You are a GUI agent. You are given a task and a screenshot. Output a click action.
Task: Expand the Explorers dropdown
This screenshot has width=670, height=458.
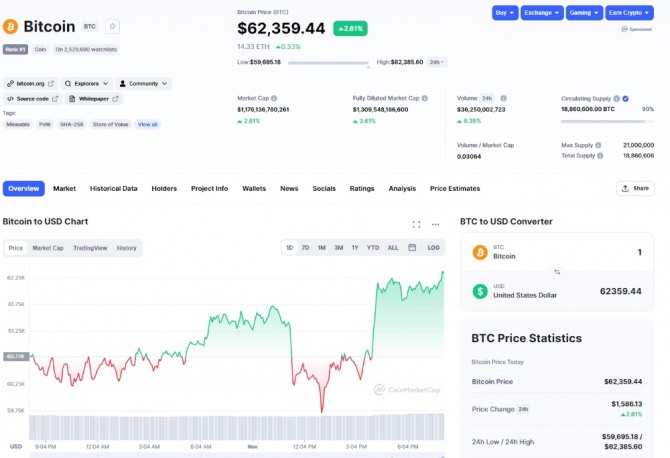point(85,84)
